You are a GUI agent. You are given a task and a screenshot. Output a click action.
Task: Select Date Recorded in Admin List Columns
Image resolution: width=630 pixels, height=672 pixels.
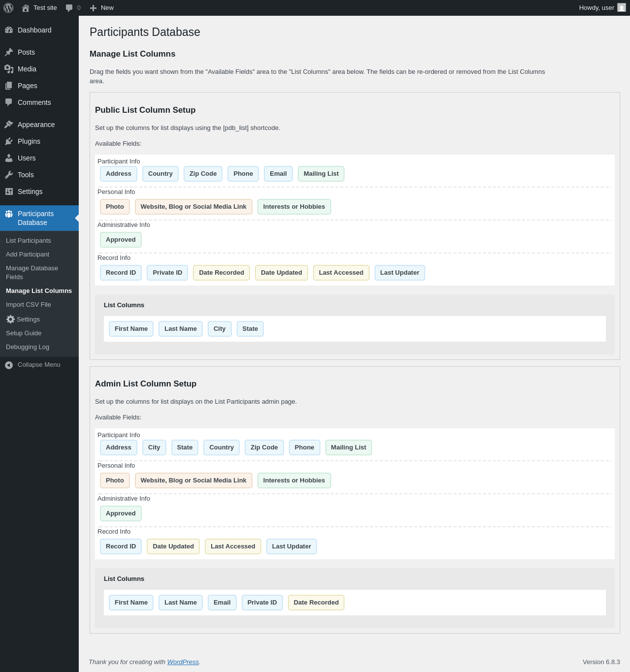(316, 603)
